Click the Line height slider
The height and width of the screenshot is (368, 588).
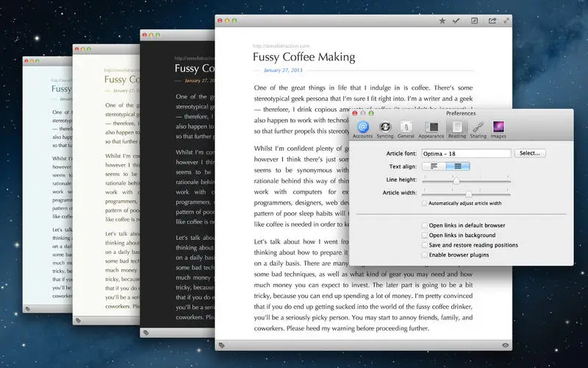(466, 180)
